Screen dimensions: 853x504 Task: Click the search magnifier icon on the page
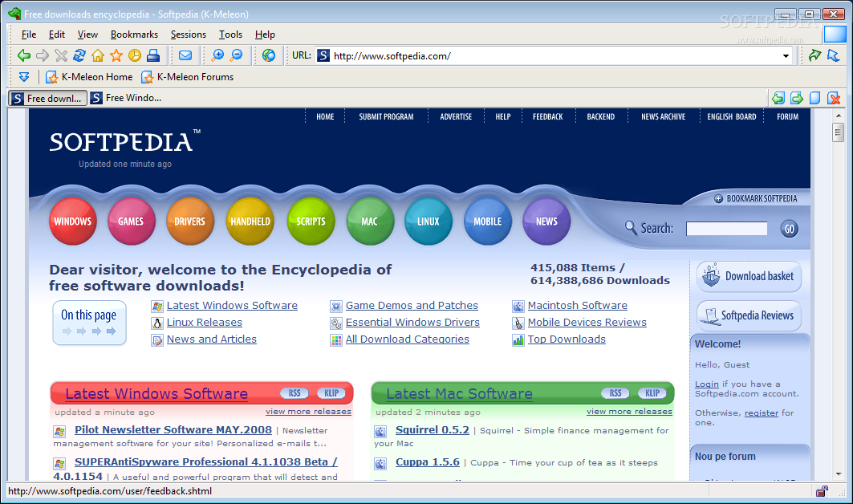631,227
